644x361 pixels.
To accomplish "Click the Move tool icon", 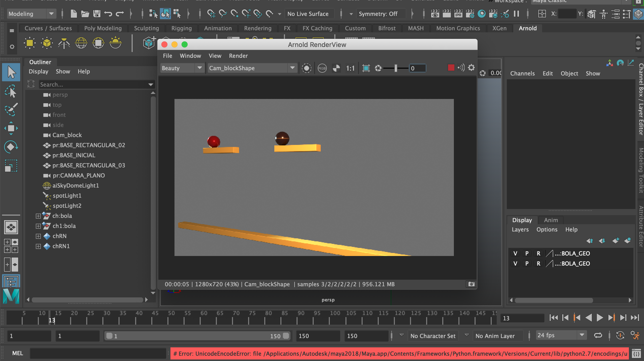I will [11, 128].
